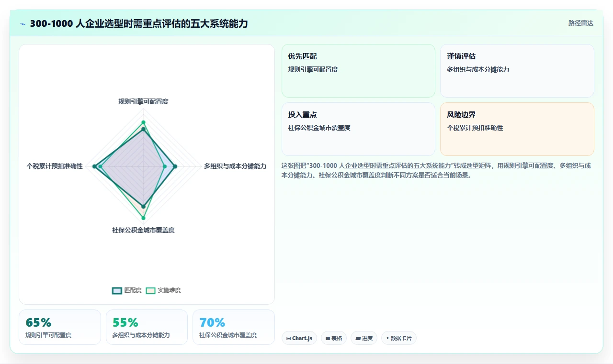Image resolution: width=613 pixels, height=364 pixels.
Task: Click the 数据卡片 tag's diamond icon
Action: (387, 338)
